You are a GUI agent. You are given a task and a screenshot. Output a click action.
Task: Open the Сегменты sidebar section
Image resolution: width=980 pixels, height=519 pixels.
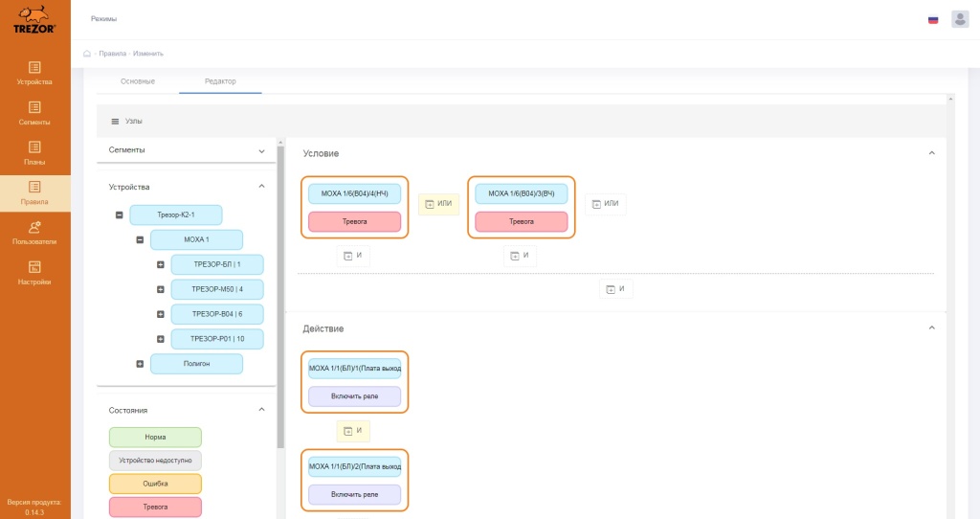click(x=34, y=113)
